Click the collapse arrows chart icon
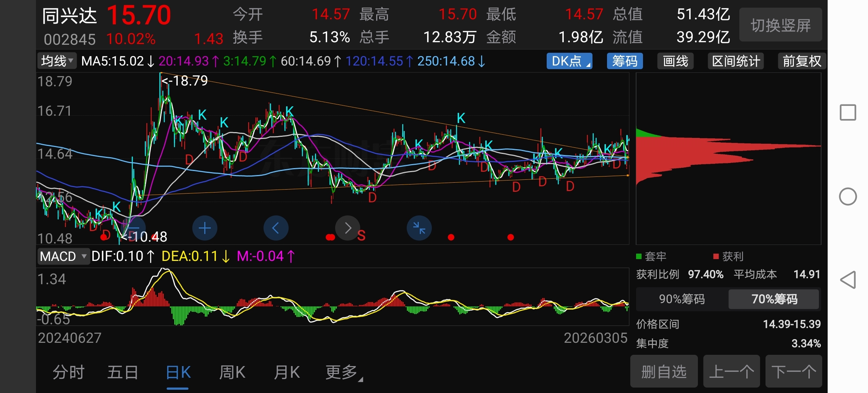The height and width of the screenshot is (393, 868). 419,228
